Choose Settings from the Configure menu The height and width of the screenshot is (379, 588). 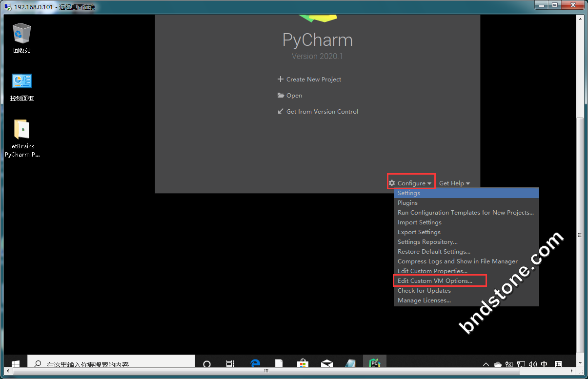409,193
